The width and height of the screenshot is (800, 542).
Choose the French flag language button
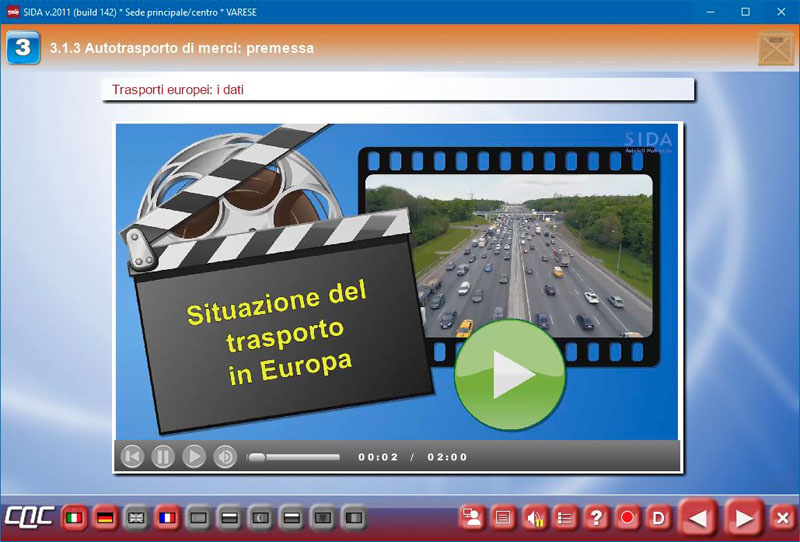click(x=167, y=518)
